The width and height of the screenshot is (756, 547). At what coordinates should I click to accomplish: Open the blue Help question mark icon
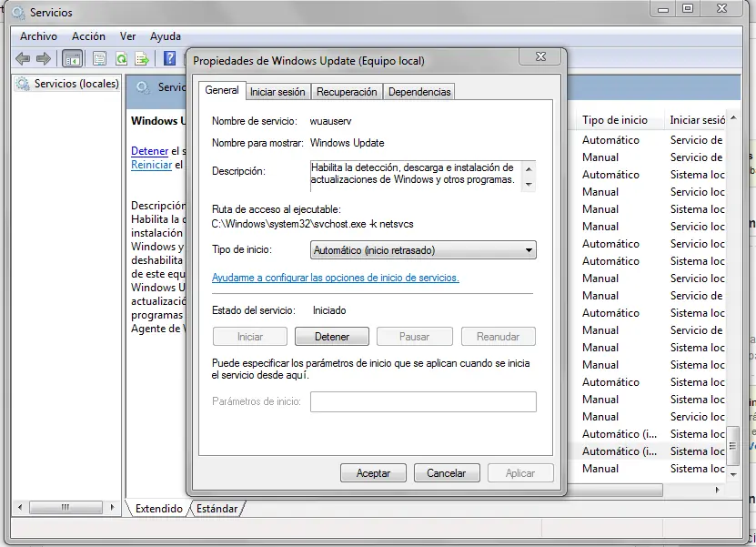(x=169, y=58)
